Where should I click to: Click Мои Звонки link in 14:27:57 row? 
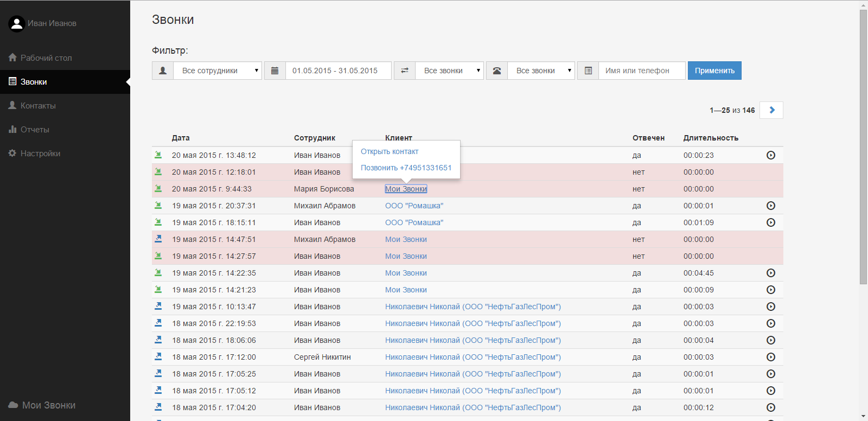(406, 256)
